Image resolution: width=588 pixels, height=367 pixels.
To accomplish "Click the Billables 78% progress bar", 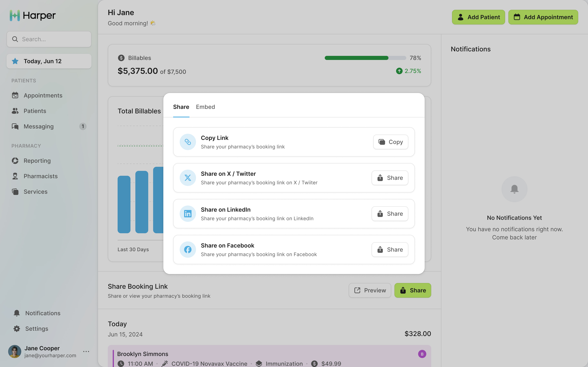I will 365,58.
